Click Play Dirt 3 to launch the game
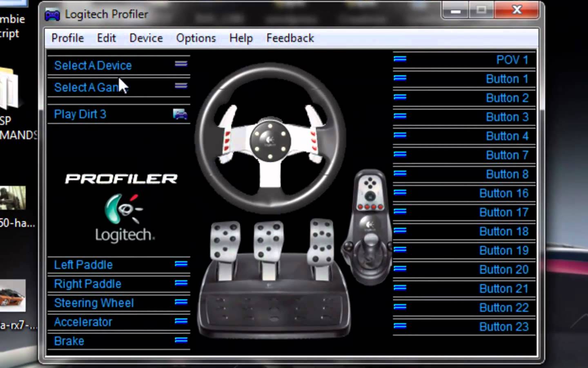 (x=80, y=114)
